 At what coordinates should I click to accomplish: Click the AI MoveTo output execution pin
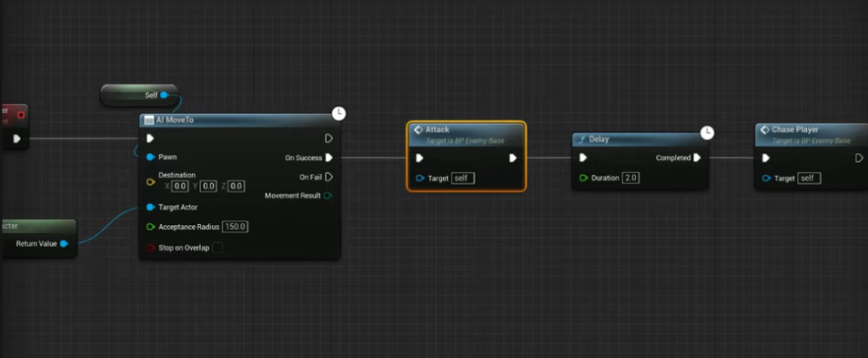(328, 138)
